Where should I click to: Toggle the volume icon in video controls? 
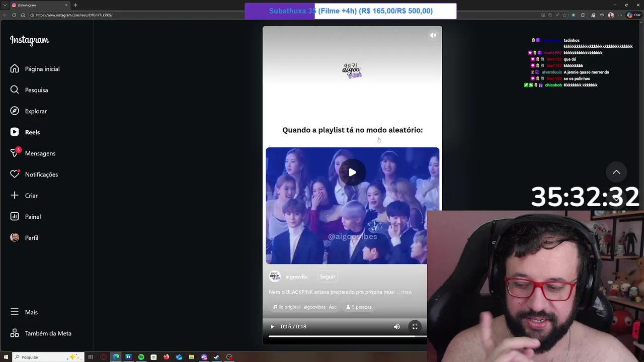coord(397,327)
